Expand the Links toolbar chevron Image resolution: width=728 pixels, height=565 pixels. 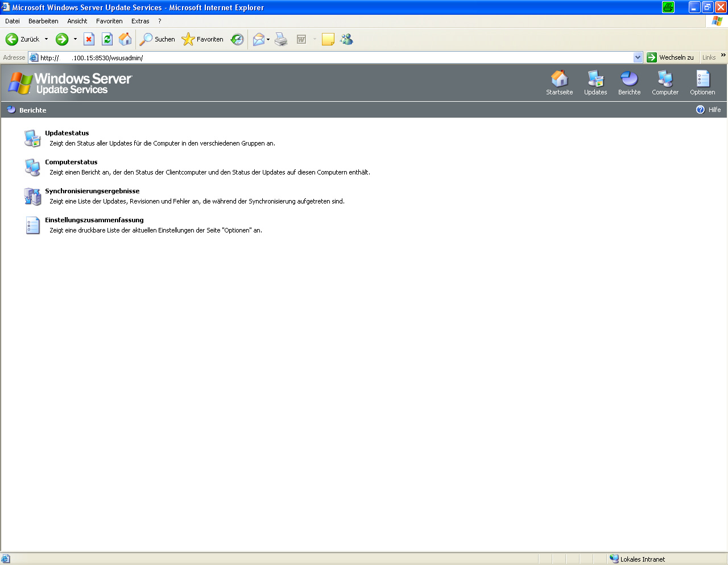click(723, 55)
